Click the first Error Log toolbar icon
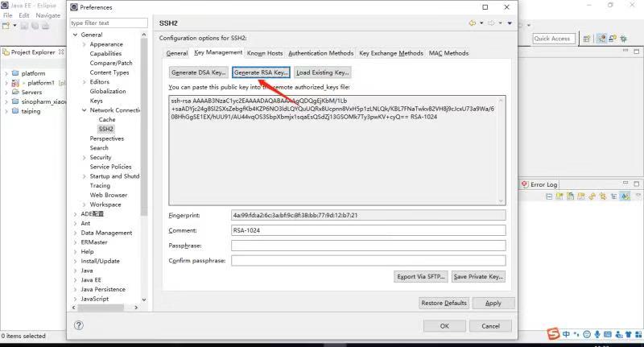644x347 pixels. (549, 196)
